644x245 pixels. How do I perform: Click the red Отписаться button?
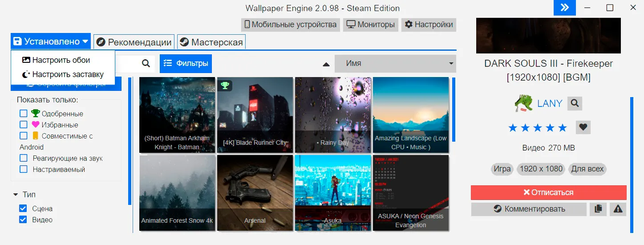548,192
